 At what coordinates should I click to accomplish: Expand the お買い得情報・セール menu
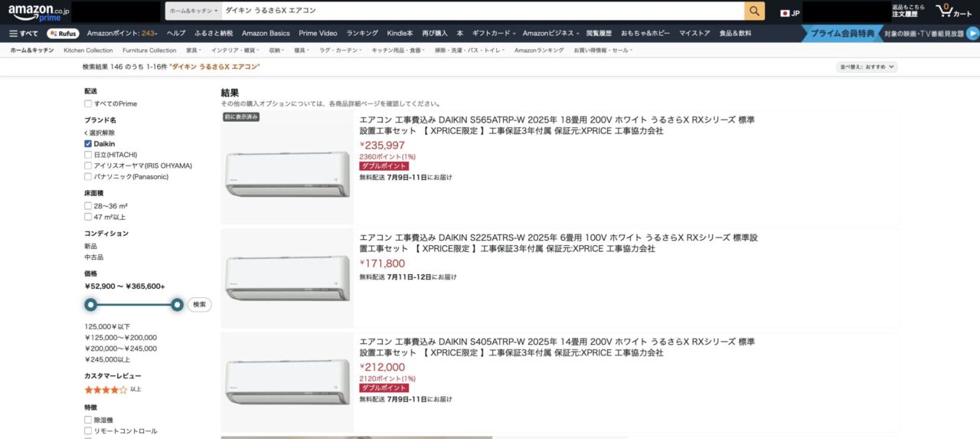[x=603, y=51]
